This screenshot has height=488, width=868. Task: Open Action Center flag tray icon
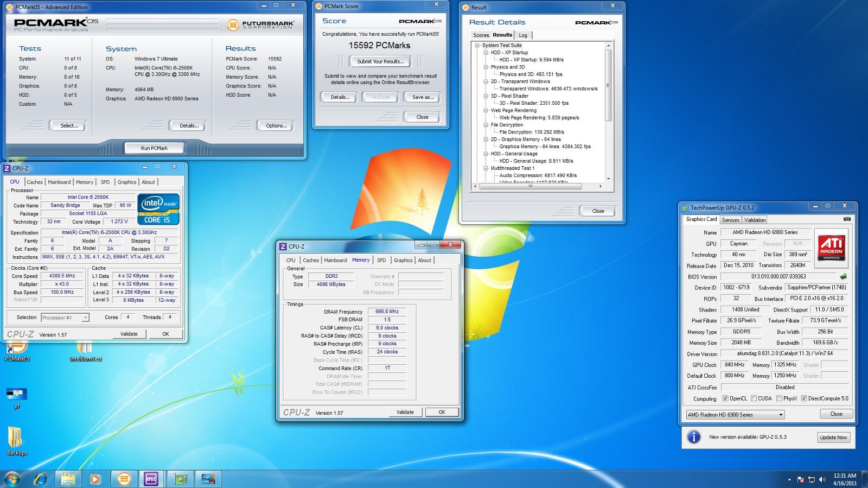pyautogui.click(x=801, y=480)
